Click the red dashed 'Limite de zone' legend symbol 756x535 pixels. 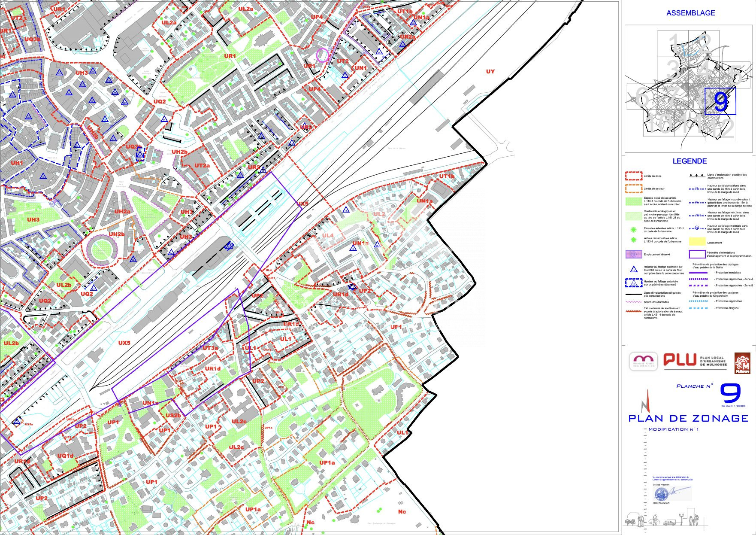click(633, 176)
